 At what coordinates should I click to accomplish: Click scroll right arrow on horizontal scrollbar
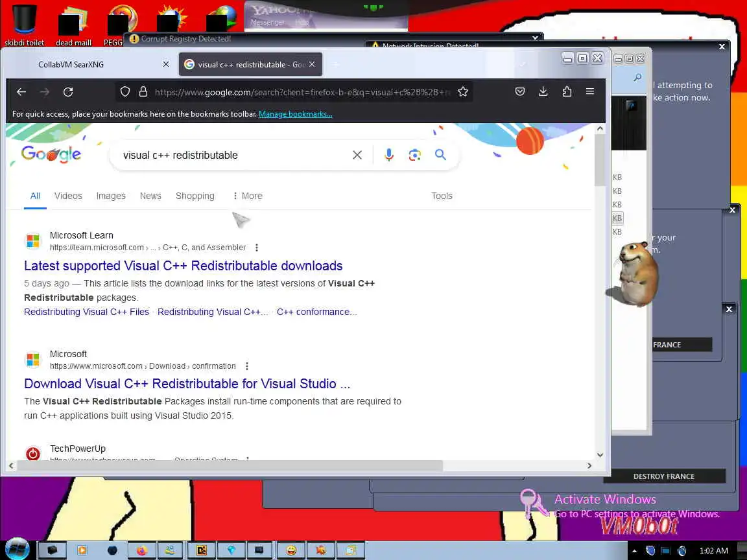pyautogui.click(x=589, y=466)
